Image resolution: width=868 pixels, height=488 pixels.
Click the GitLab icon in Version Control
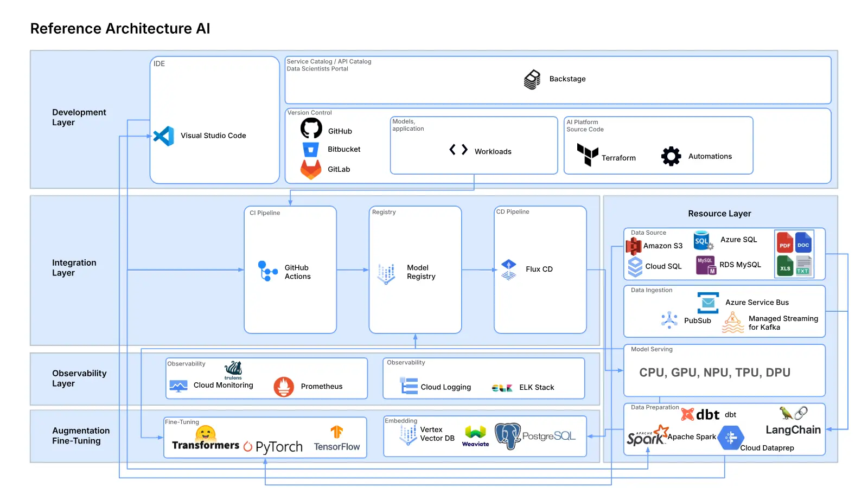coord(310,169)
